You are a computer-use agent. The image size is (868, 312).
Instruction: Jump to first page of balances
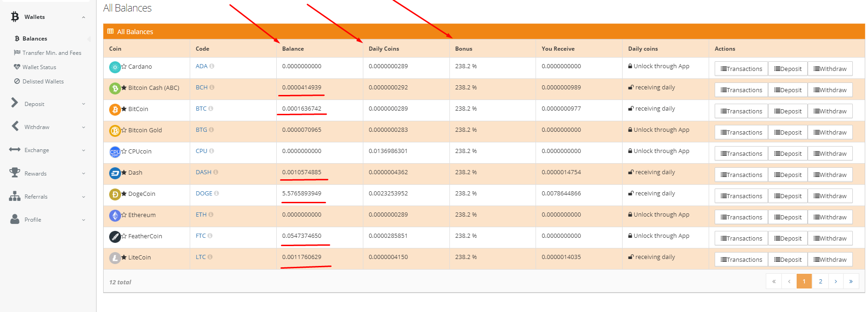coord(774,281)
